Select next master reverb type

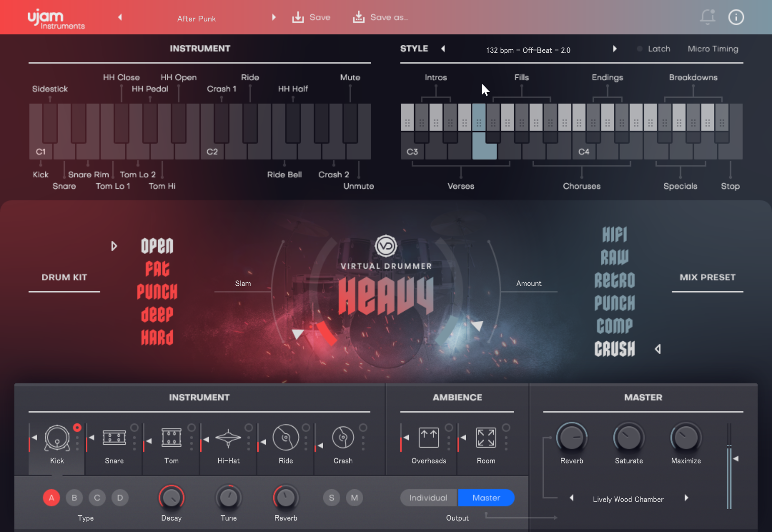pyautogui.click(x=686, y=498)
